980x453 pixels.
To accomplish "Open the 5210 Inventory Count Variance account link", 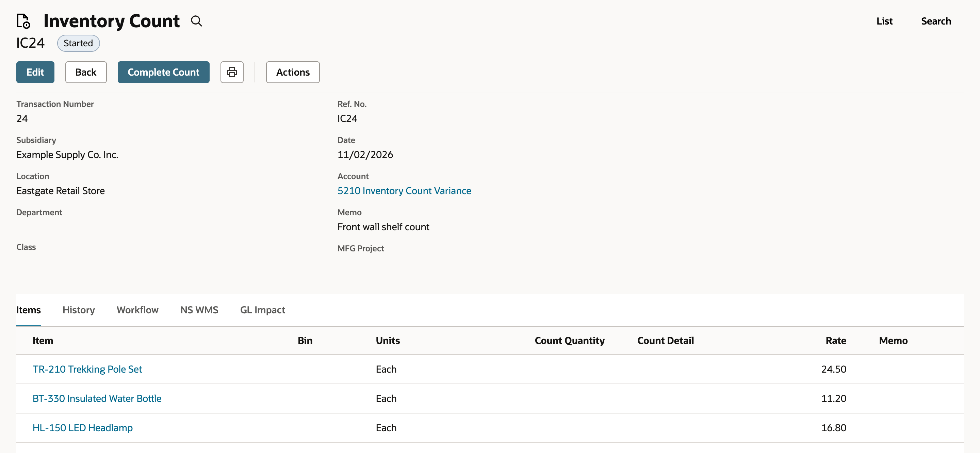I will pyautogui.click(x=404, y=190).
